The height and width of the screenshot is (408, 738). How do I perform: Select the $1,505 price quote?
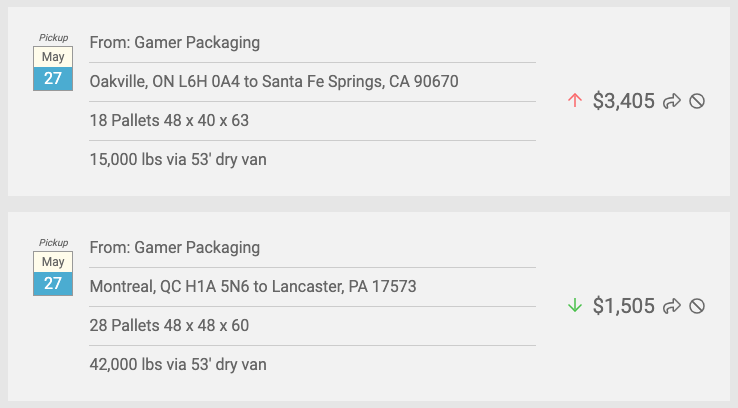tap(623, 306)
